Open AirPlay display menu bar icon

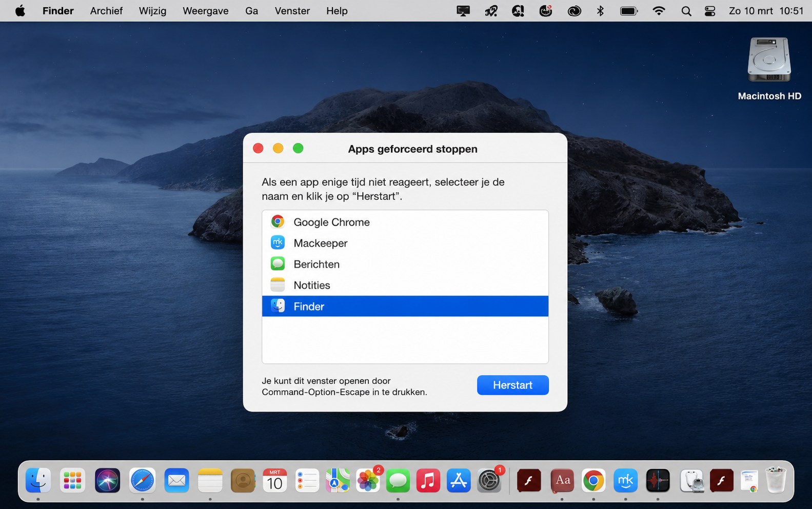click(x=463, y=11)
